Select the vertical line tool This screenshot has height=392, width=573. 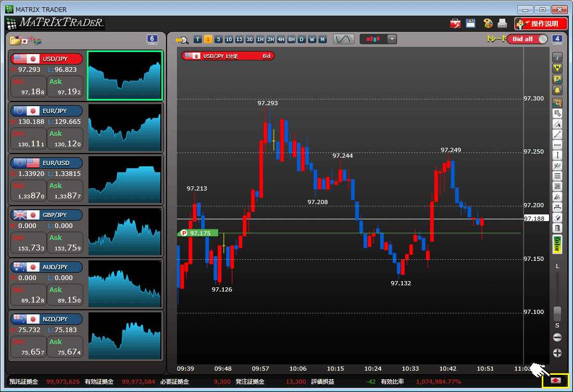point(557,155)
